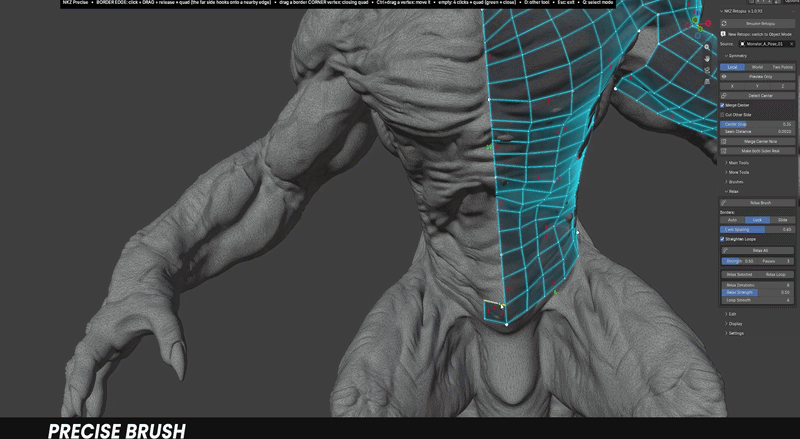
Task: Uncheck the Straighten Loops checkbox
Action: 722,239
